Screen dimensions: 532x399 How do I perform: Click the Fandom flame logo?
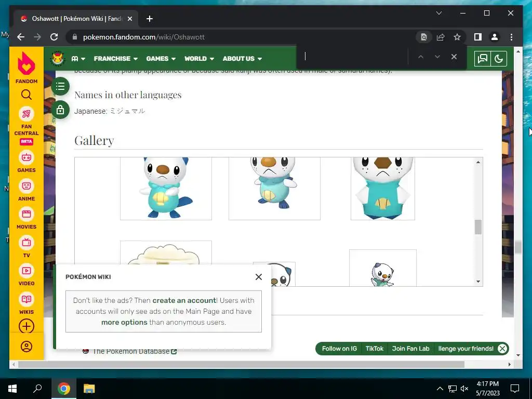coord(26,63)
